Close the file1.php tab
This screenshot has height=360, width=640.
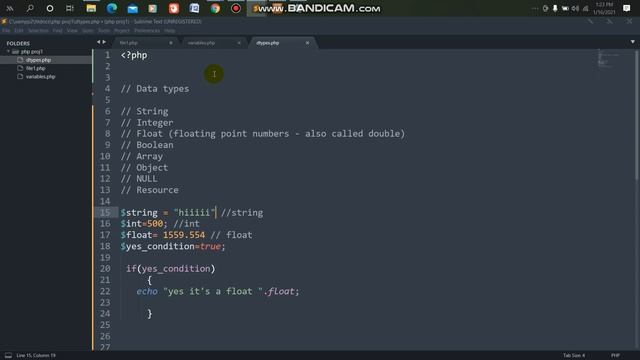[171, 43]
